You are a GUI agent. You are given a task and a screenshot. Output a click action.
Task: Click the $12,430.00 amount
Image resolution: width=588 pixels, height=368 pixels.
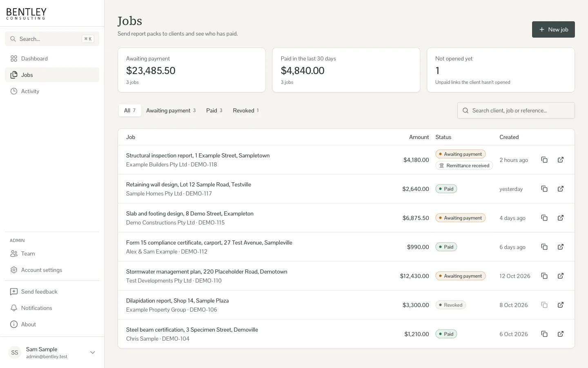click(414, 276)
